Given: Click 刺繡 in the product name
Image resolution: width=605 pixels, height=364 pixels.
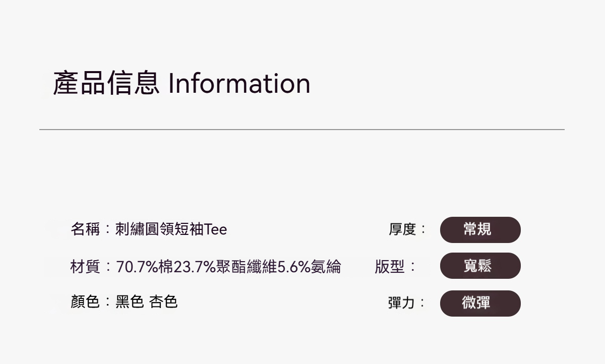Looking at the screenshot, I should pyautogui.click(x=130, y=229).
